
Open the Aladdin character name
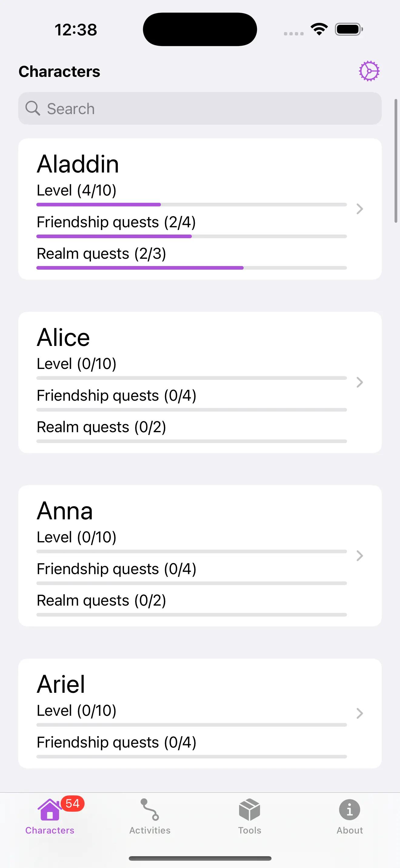coord(78,164)
